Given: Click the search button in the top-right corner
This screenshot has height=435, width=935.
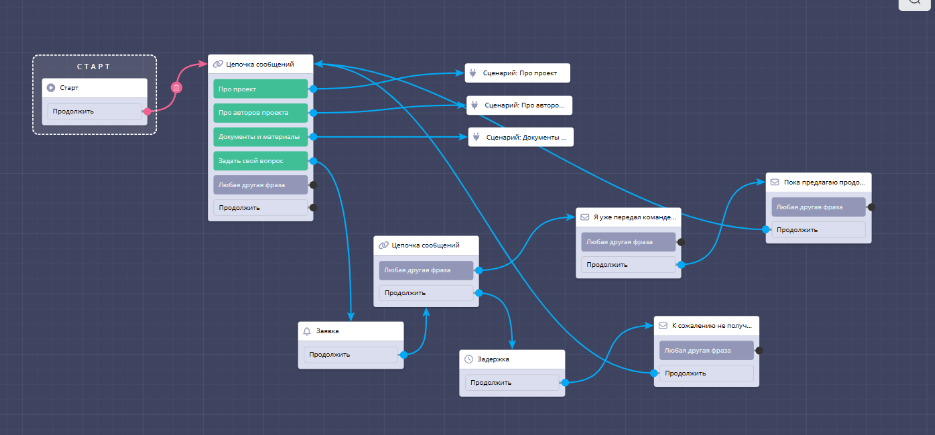Looking at the screenshot, I should (x=916, y=3).
